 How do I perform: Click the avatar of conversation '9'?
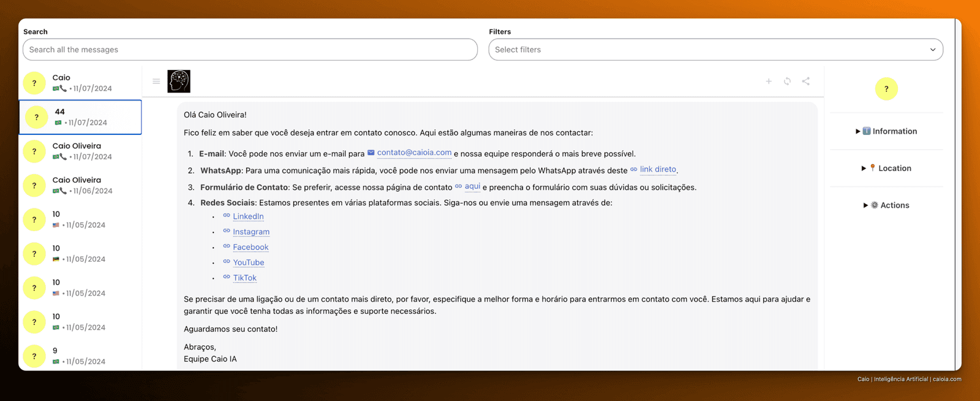pos(34,356)
